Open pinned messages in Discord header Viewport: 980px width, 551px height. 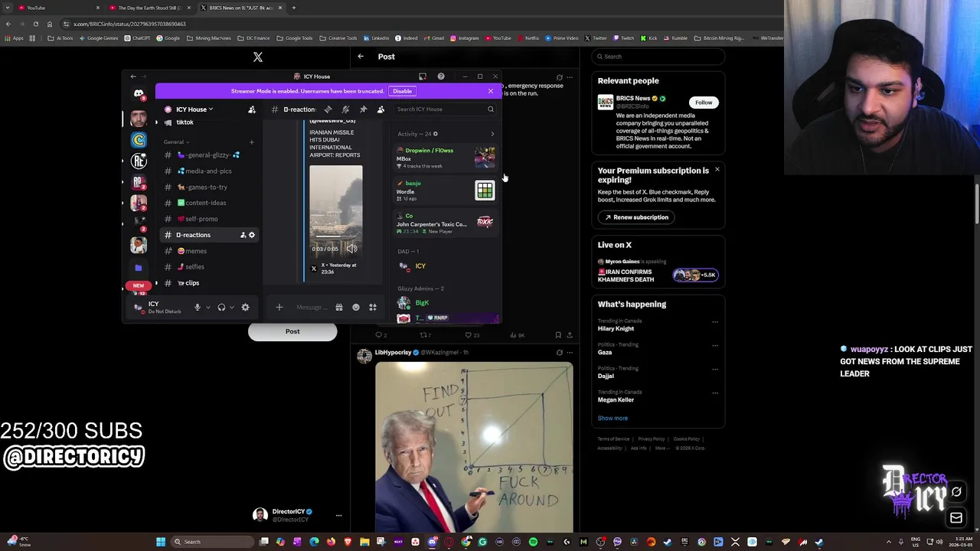[363, 109]
